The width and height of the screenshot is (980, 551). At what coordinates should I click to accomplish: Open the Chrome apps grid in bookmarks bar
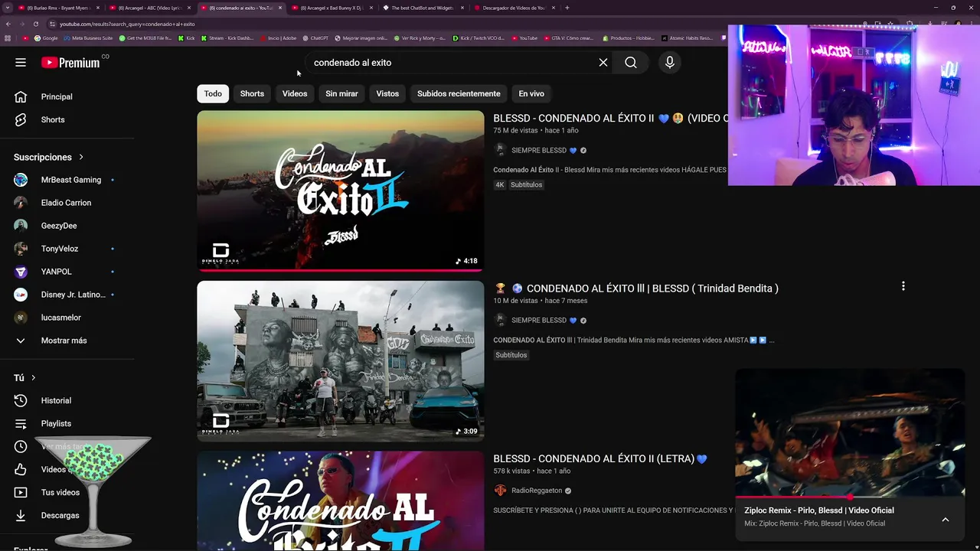[x=8, y=37]
